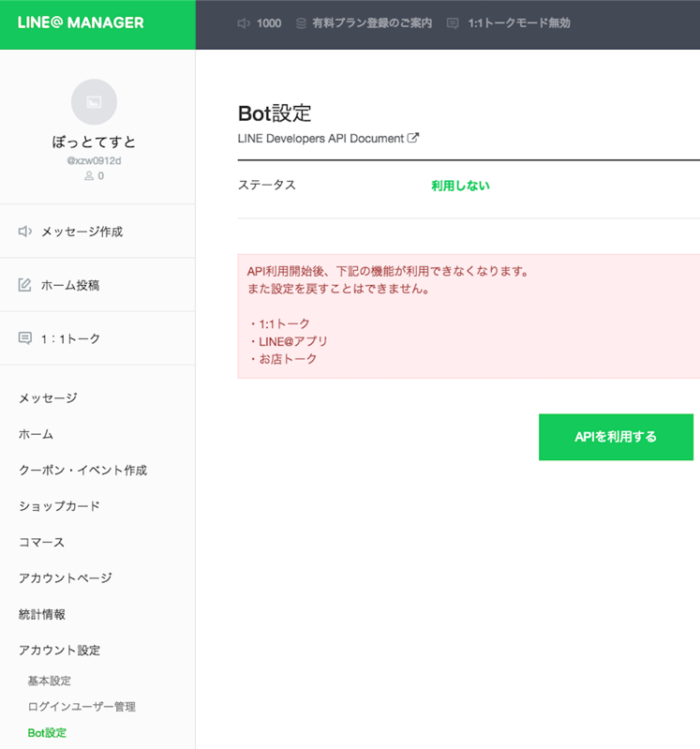Open 有料プラン登録のご案内 link
Screen dimensions: 700x749
click(372, 22)
